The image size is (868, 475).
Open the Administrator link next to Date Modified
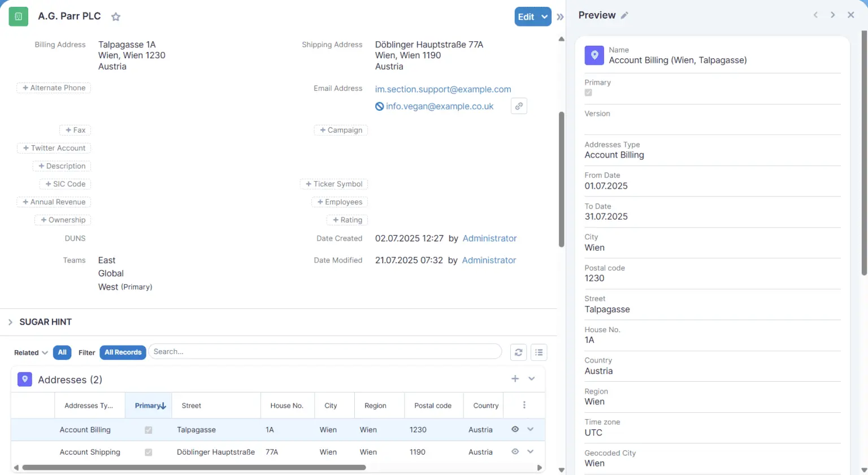coord(489,260)
